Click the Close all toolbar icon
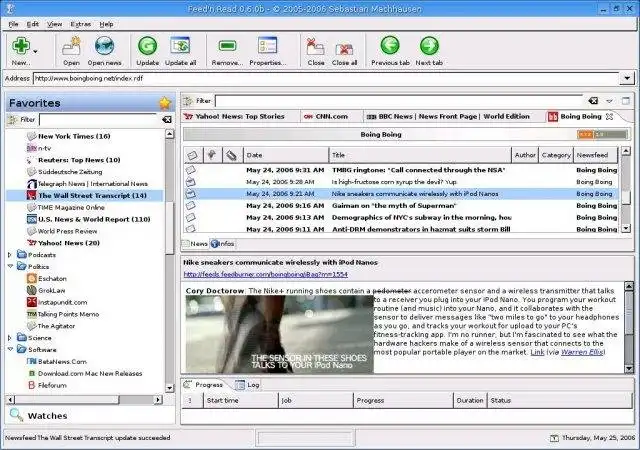Viewport: 640px width, 450px height. (344, 49)
